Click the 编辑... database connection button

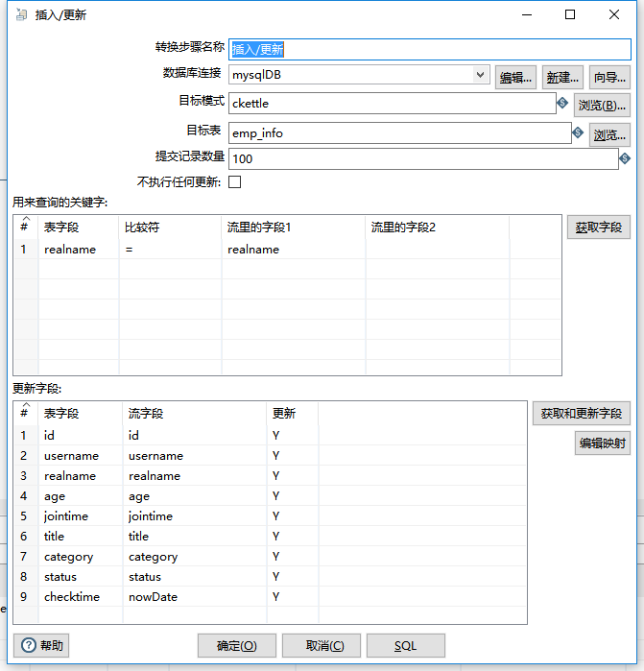click(515, 78)
